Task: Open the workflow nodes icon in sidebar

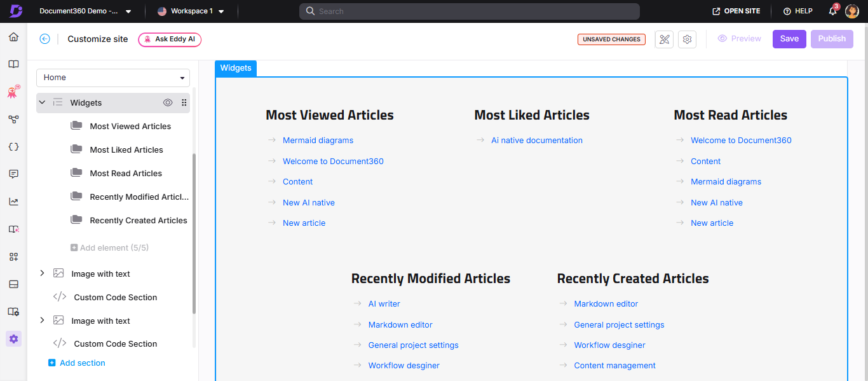Action: pyautogui.click(x=13, y=119)
